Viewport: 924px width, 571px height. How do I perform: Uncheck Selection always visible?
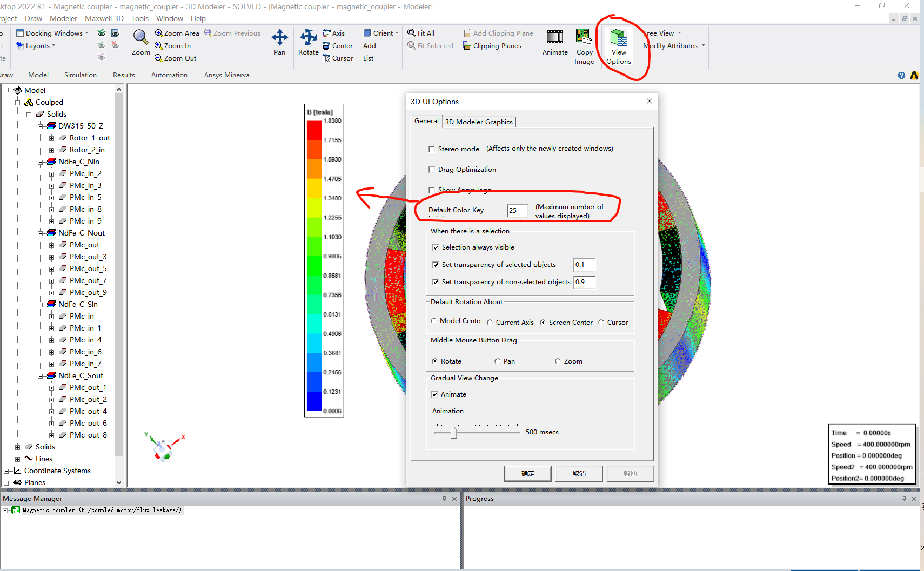pyautogui.click(x=436, y=247)
